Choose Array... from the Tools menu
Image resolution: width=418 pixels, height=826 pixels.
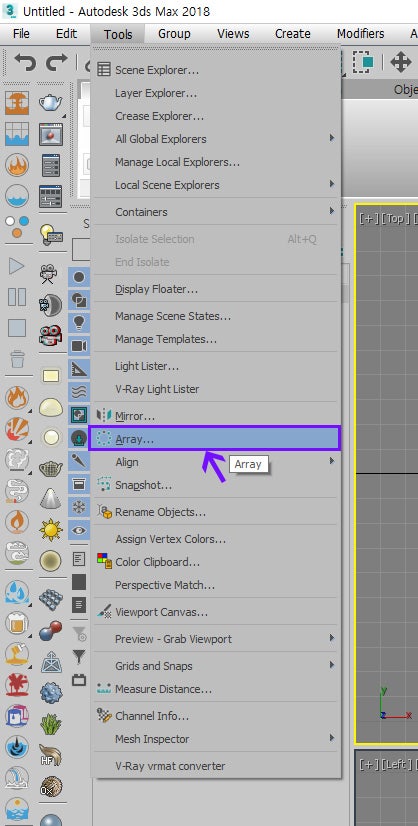pyautogui.click(x=215, y=439)
